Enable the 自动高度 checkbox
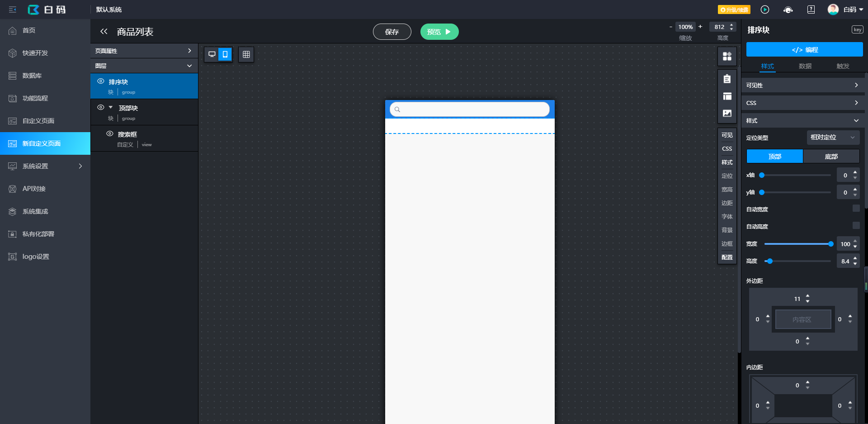Image resolution: width=868 pixels, height=424 pixels. coord(856,225)
